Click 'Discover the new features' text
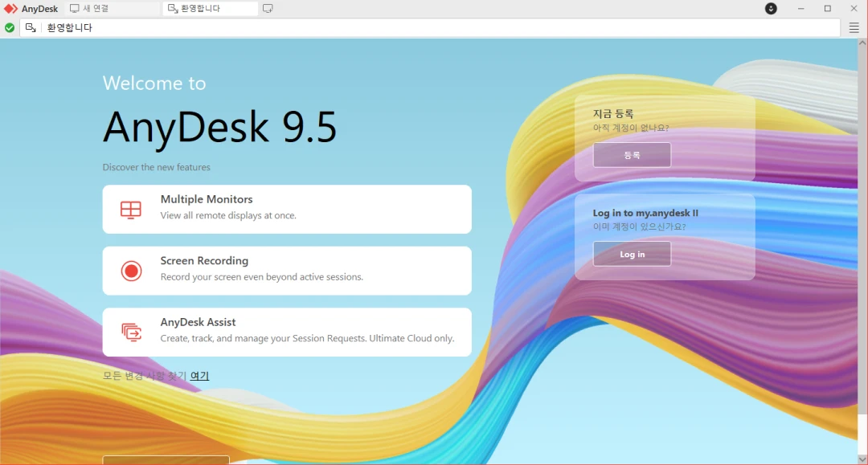Screen dimensions: 868x465 (156, 167)
